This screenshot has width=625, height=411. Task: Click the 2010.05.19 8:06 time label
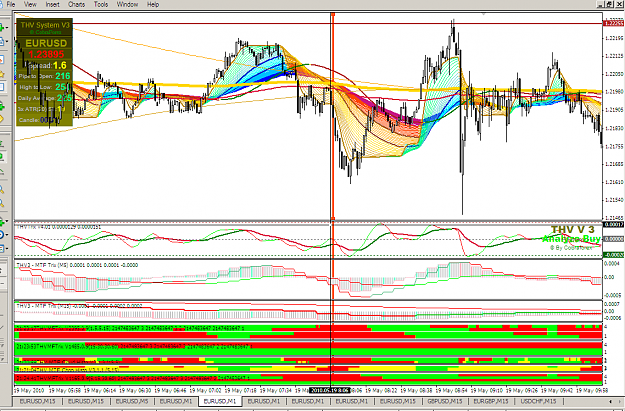coord(329,390)
